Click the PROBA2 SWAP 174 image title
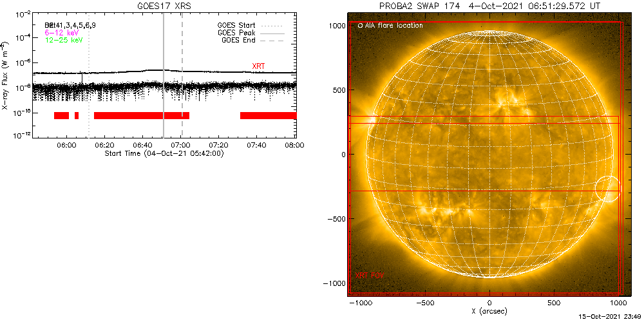 point(490,5)
